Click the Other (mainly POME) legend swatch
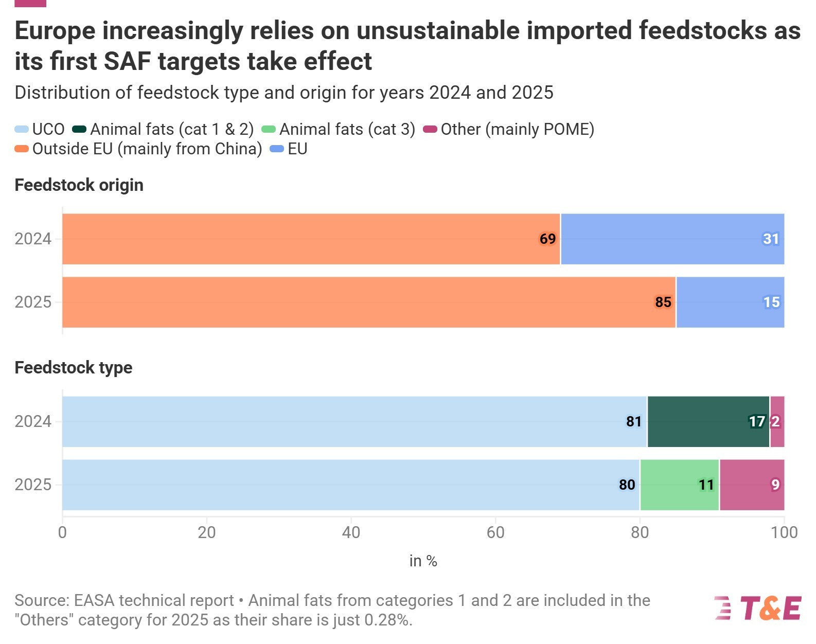This screenshot has width=816, height=644. [x=430, y=129]
